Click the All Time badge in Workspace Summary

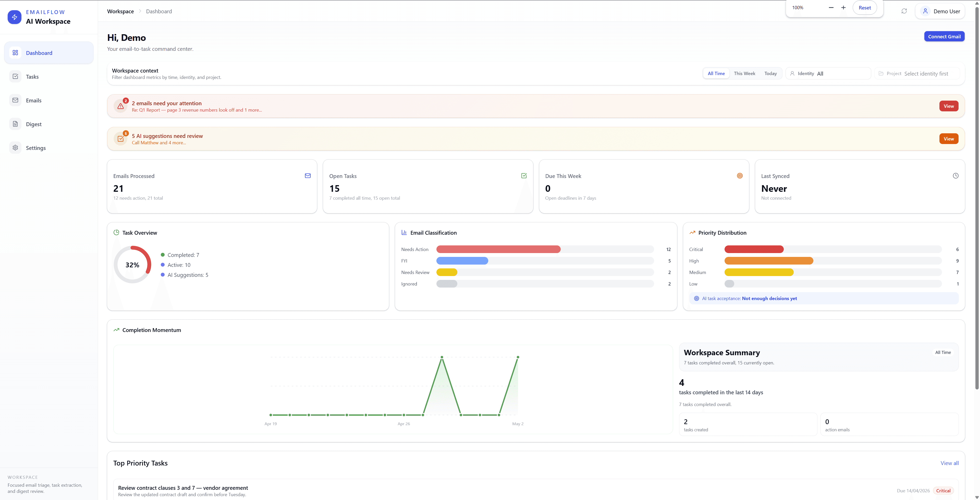pos(943,353)
